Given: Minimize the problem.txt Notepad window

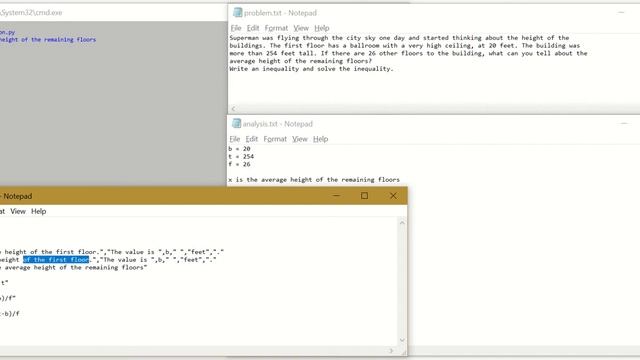Looking at the screenshot, I should (x=621, y=13).
